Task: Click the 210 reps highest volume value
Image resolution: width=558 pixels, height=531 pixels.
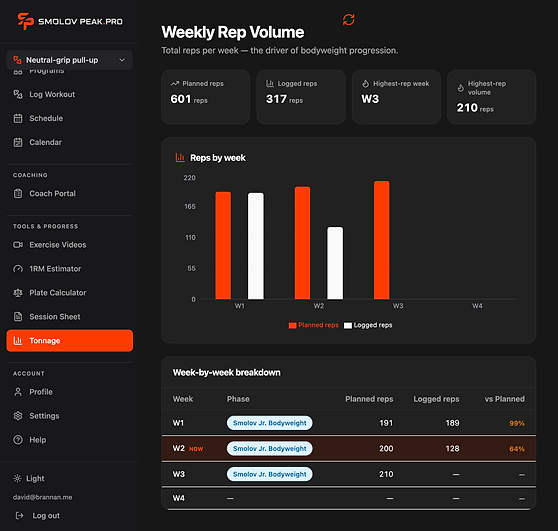Action: pyautogui.click(x=467, y=108)
